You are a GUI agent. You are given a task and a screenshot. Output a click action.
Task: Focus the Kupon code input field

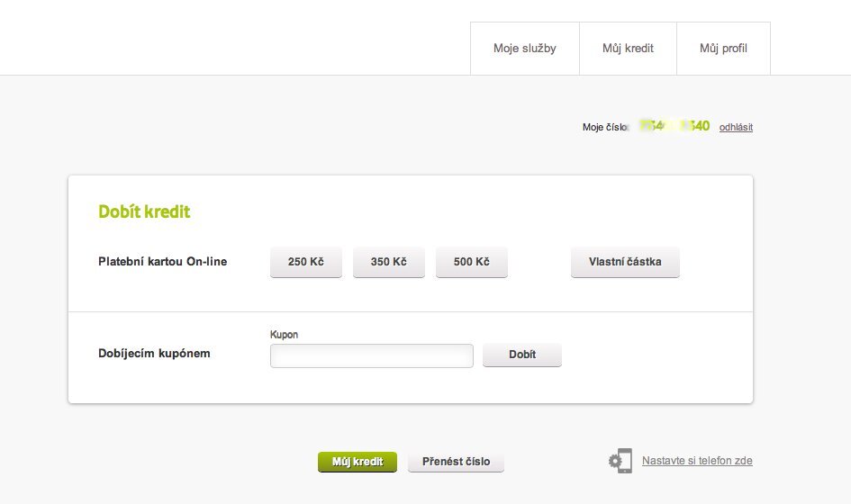[x=371, y=355]
